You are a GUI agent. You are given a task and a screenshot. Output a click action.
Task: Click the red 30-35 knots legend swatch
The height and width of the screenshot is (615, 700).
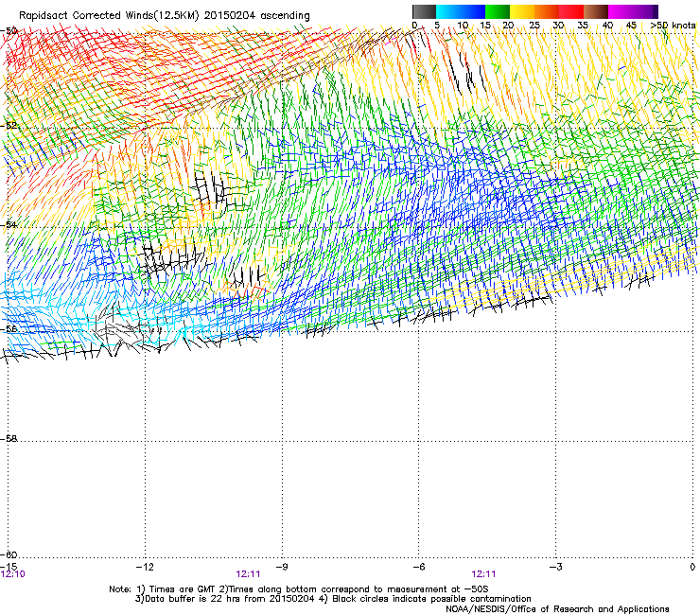coord(571,11)
